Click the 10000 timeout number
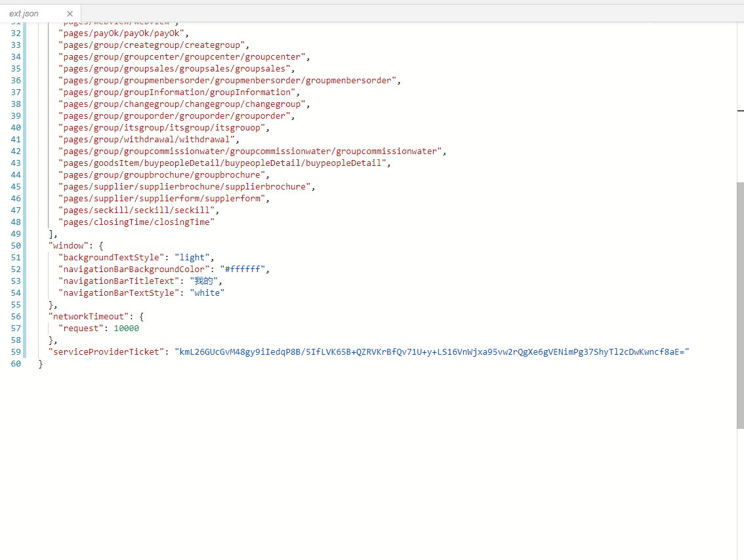744x560 pixels. [x=126, y=328]
